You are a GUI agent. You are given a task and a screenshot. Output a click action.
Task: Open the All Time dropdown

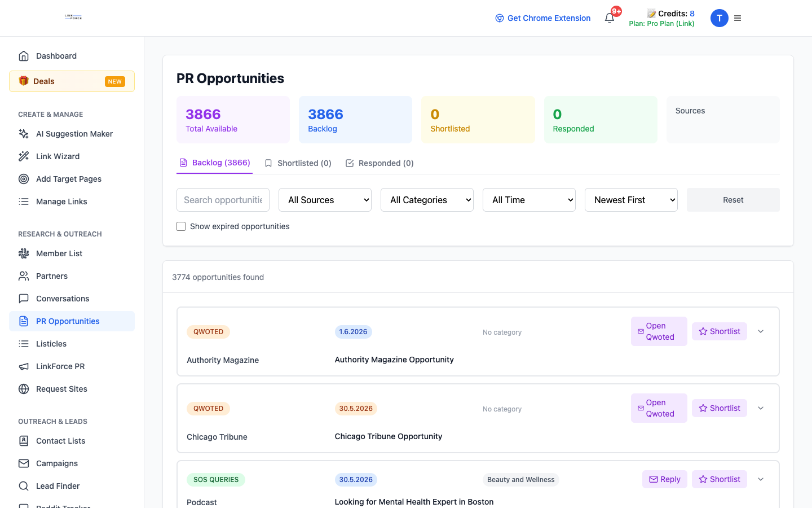point(529,200)
